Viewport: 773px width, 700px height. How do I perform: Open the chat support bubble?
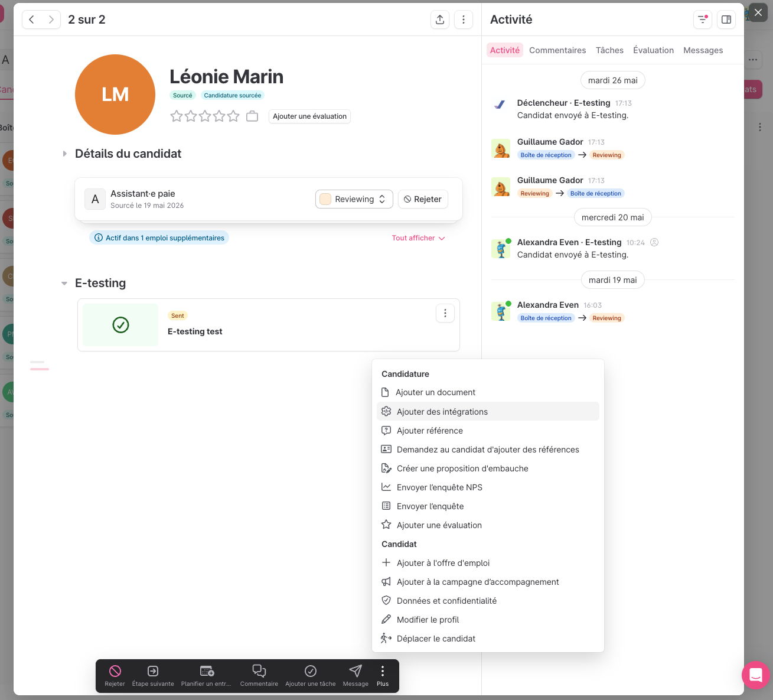[x=756, y=675]
